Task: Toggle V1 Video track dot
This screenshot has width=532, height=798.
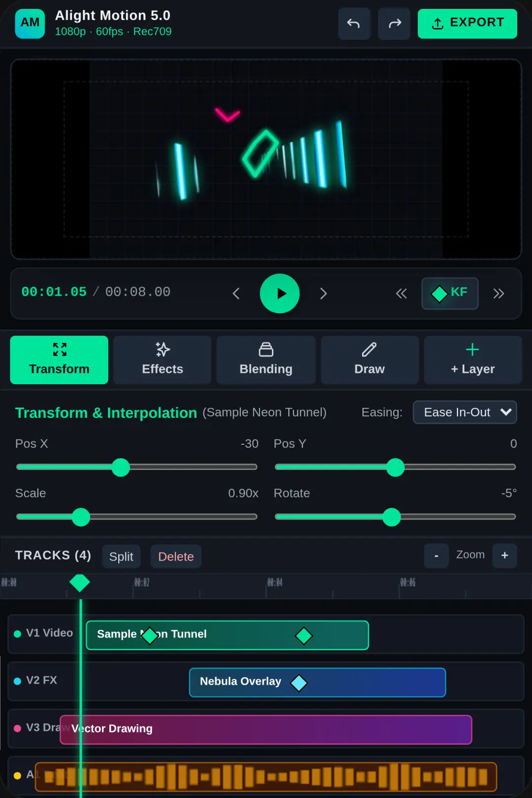Action: click(18, 634)
